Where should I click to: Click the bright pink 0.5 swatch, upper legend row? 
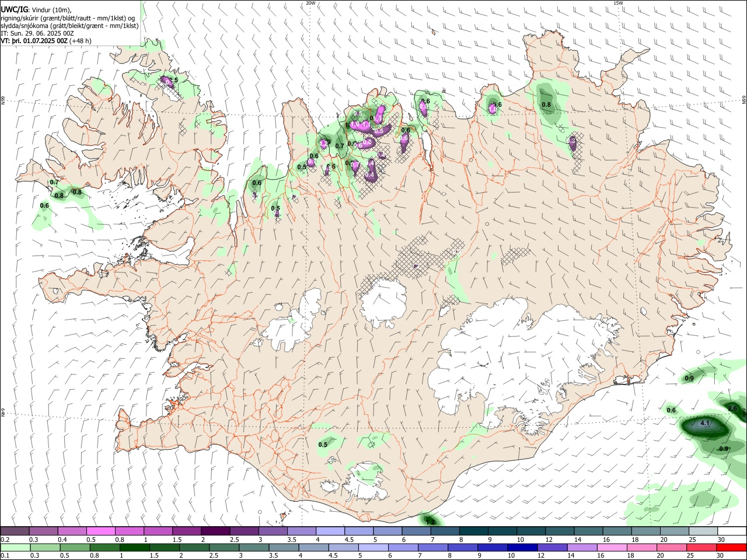pos(100,531)
